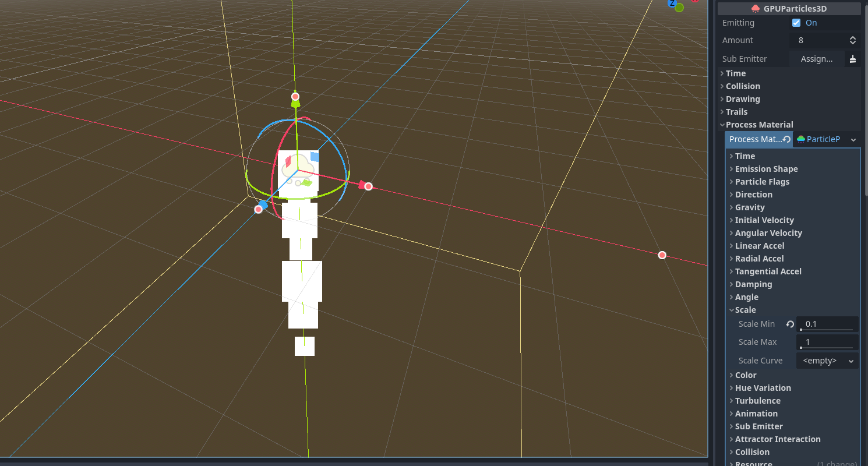Click the revert icon on the Process Material tab

pyautogui.click(x=786, y=139)
